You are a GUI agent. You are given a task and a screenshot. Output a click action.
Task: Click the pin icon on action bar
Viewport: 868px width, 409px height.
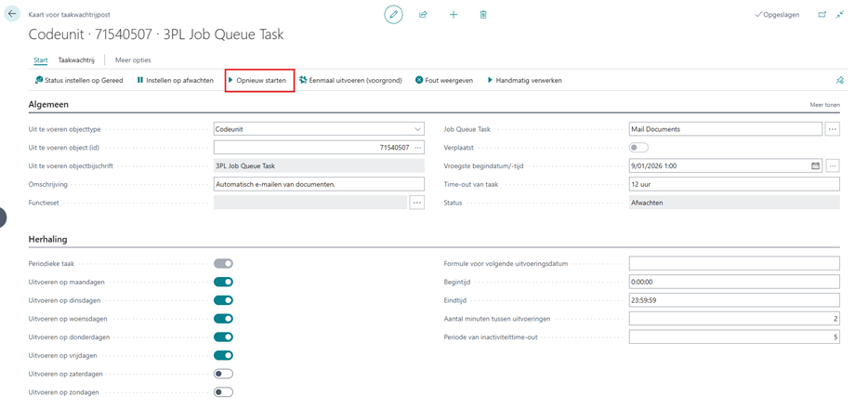(x=839, y=81)
